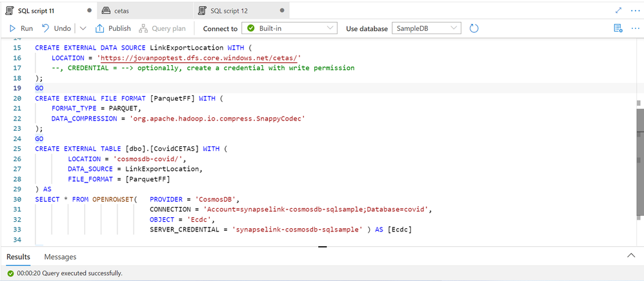Expand editor to full screen

(x=619, y=11)
